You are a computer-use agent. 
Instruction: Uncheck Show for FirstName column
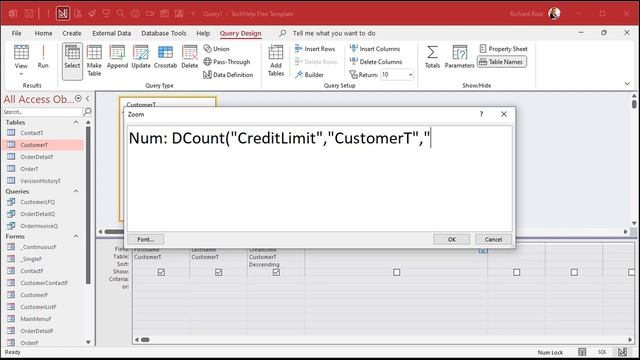coord(161,272)
